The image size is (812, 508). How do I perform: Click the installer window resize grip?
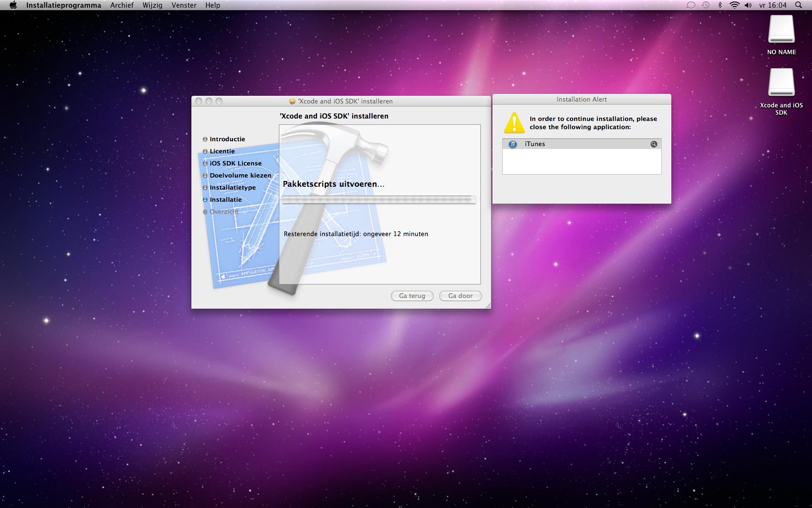click(487, 305)
